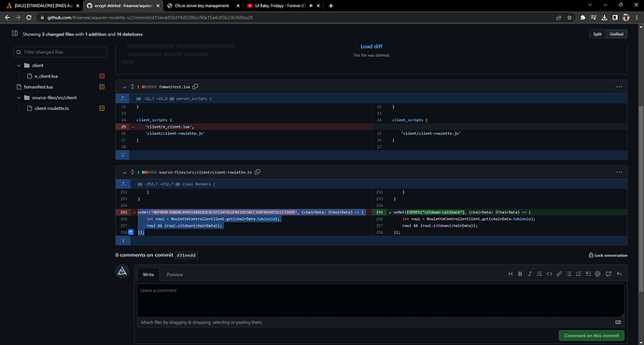The image size is (644, 345).
Task: Collapse source-files/src/client folder in tree
Action: [19, 98]
